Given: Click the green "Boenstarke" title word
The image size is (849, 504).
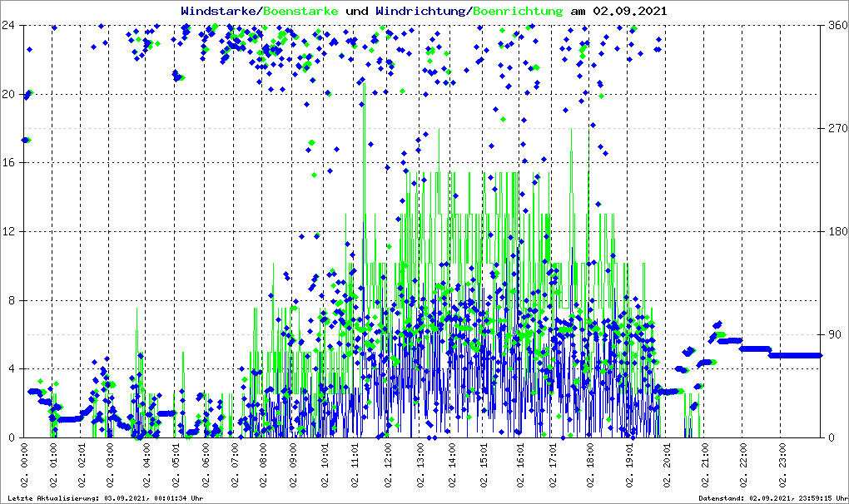Looking at the screenshot, I should [x=300, y=12].
